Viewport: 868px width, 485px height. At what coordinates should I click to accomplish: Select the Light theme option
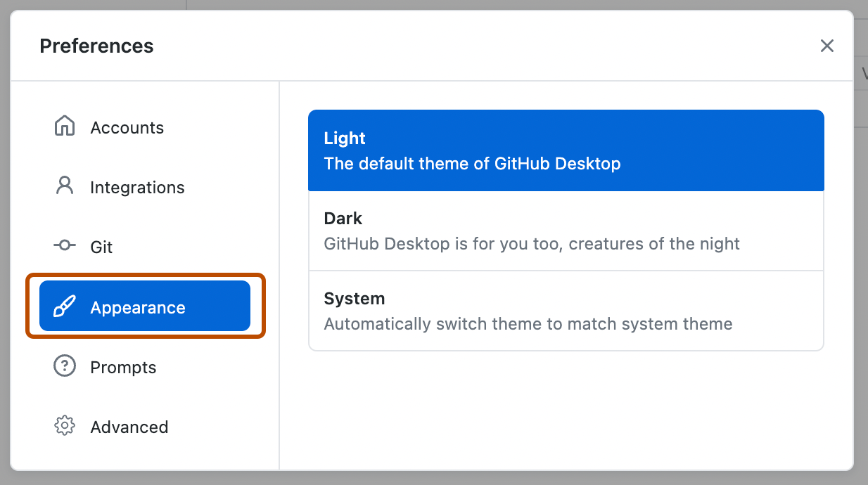click(x=566, y=150)
